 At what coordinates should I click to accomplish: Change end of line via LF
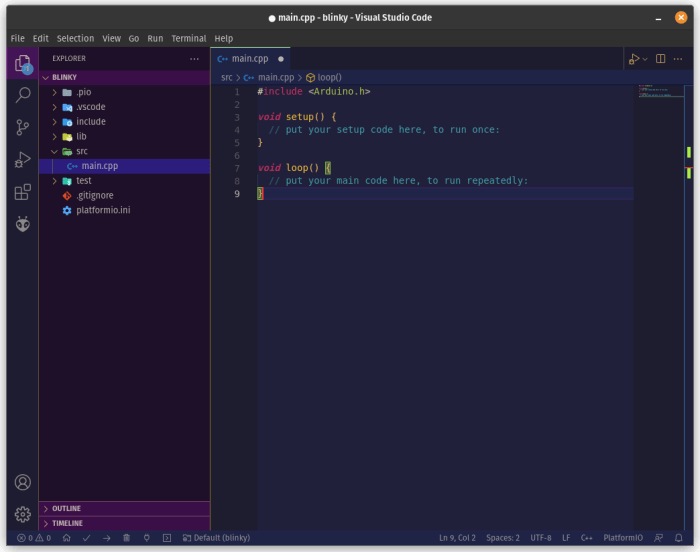566,538
